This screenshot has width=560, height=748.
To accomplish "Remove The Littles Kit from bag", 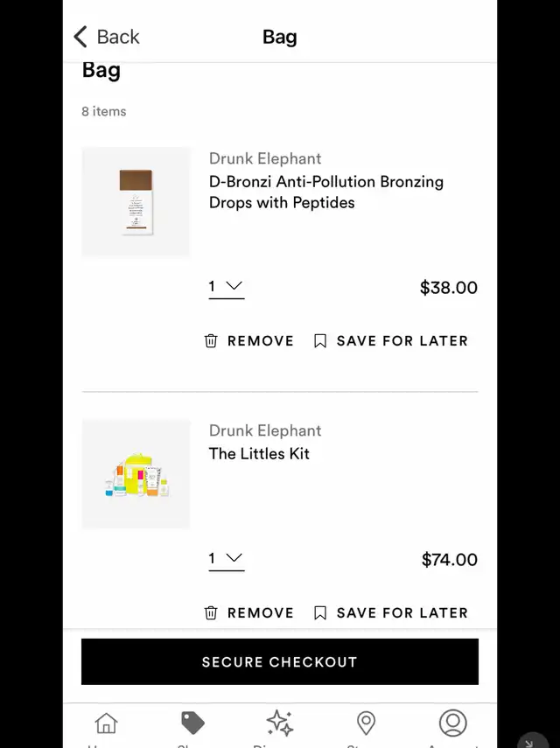I will pyautogui.click(x=249, y=612).
